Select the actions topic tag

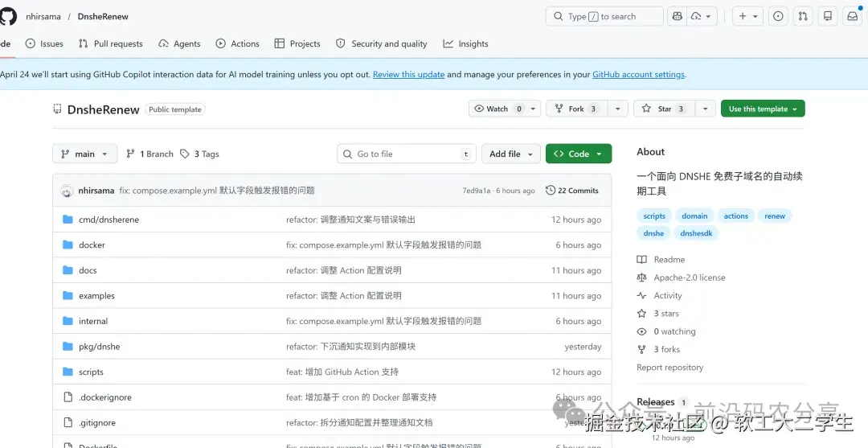pos(735,216)
